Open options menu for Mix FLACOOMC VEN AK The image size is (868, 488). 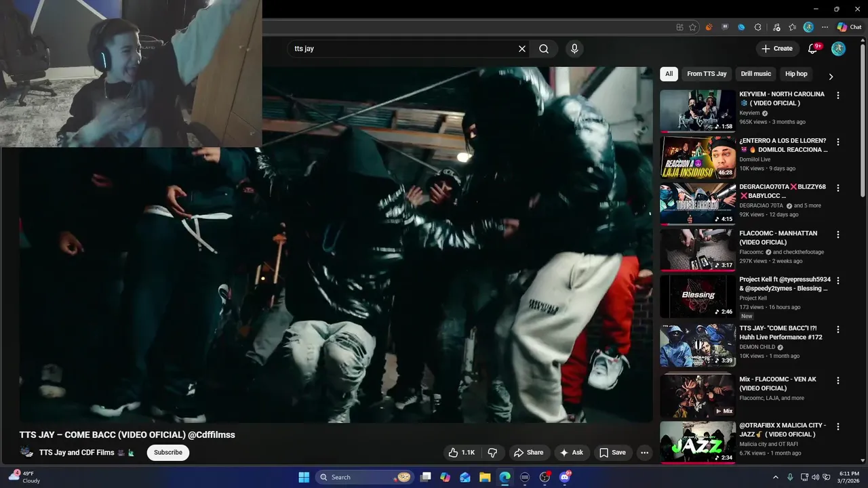838,380
